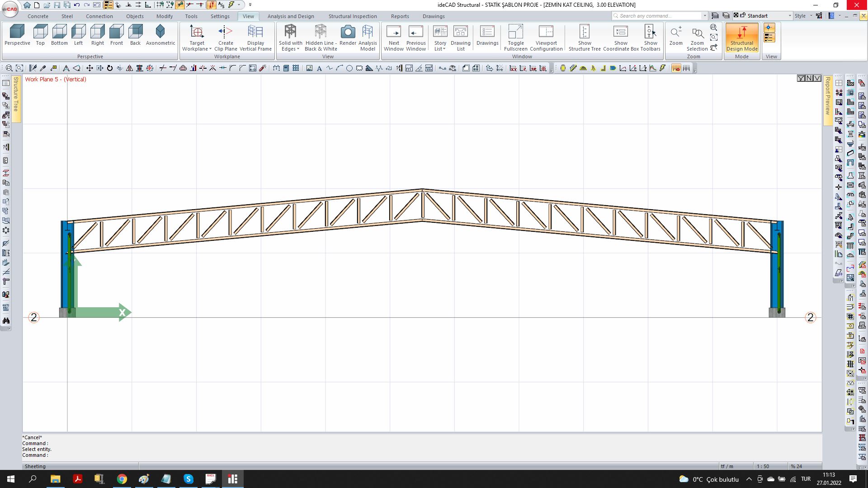Show the Coordinate Box
Viewport: 868px width, 488px height.
[x=620, y=38]
